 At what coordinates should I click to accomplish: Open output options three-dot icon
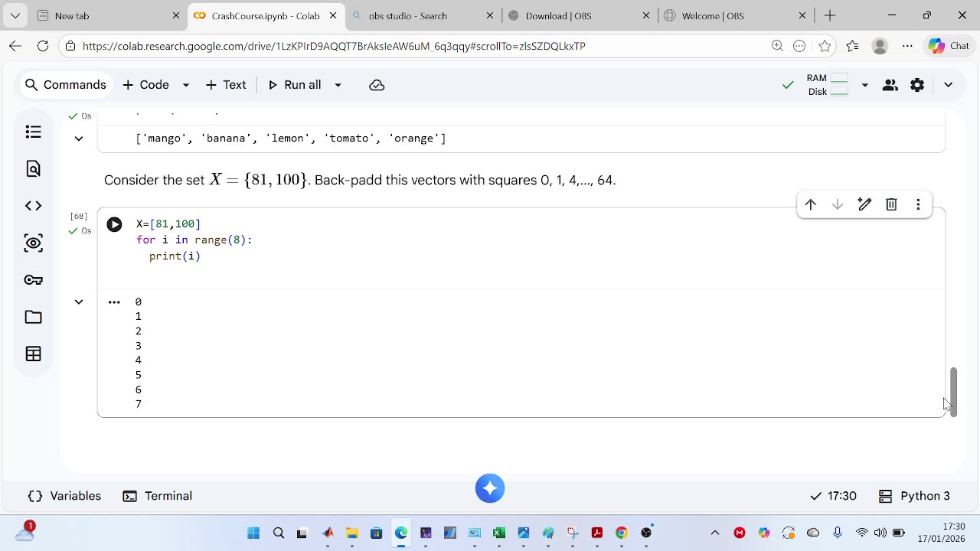[114, 302]
